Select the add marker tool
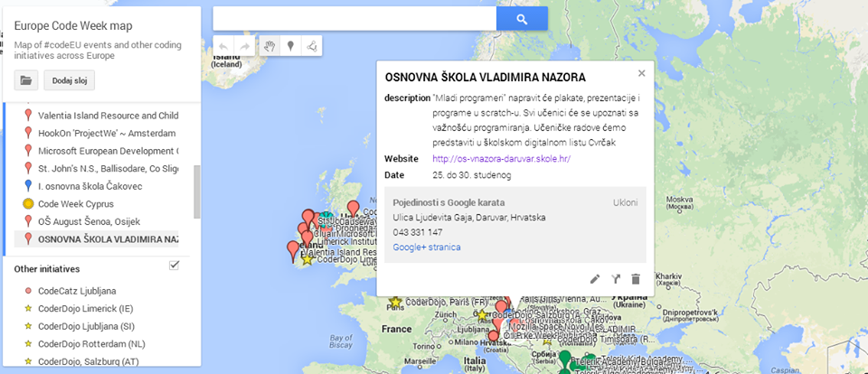This screenshot has width=868, height=374. [x=290, y=46]
